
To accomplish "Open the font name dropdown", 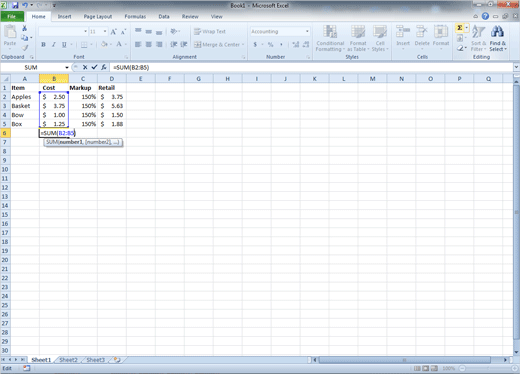I will coord(85,32).
